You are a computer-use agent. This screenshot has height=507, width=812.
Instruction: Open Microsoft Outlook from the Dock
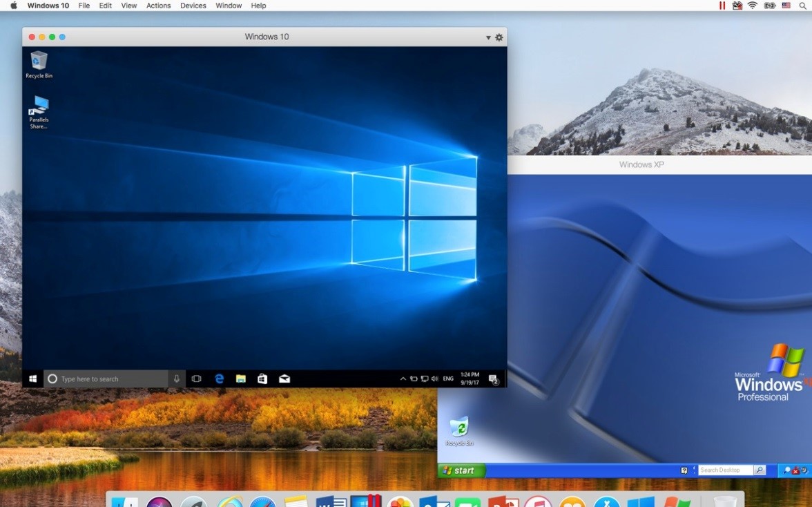click(x=434, y=502)
